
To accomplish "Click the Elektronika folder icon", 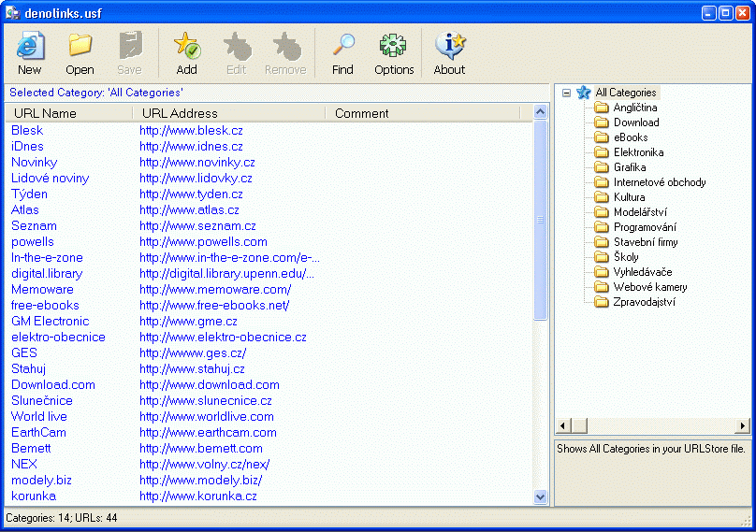I will (x=602, y=151).
